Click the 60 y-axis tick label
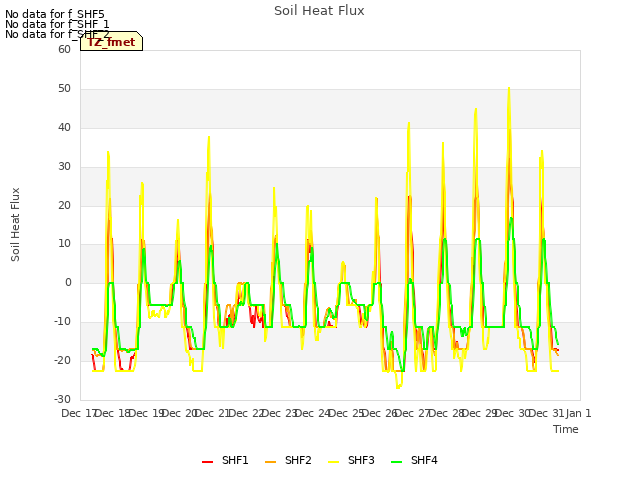 point(64,49)
